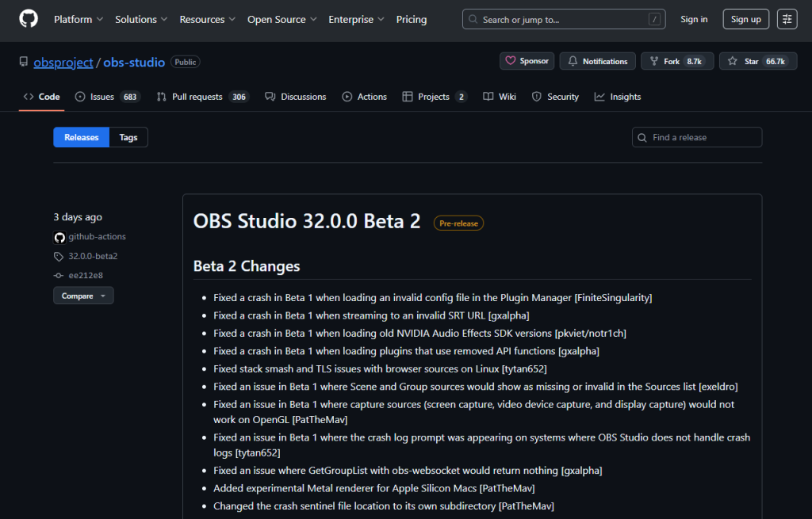812x519 pixels.
Task: Expand the Compare dropdown
Action: (x=83, y=296)
